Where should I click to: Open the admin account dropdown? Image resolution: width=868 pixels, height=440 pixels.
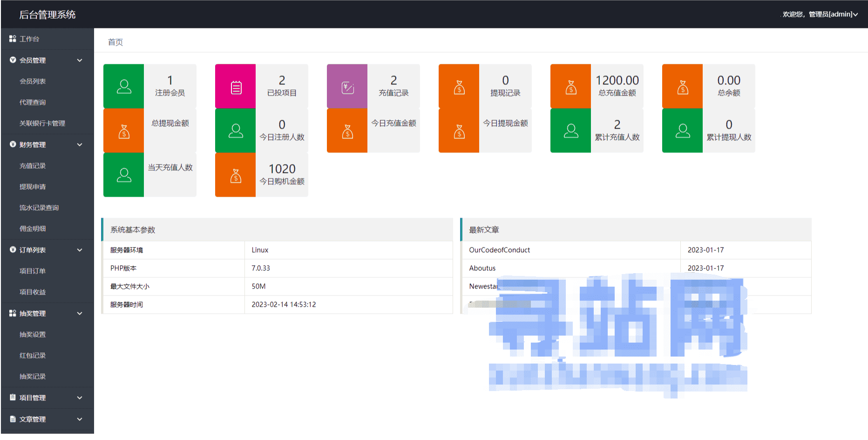pyautogui.click(x=820, y=14)
